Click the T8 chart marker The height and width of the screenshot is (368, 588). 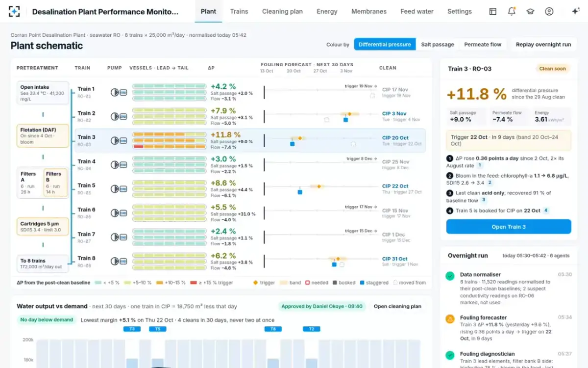pos(273,329)
